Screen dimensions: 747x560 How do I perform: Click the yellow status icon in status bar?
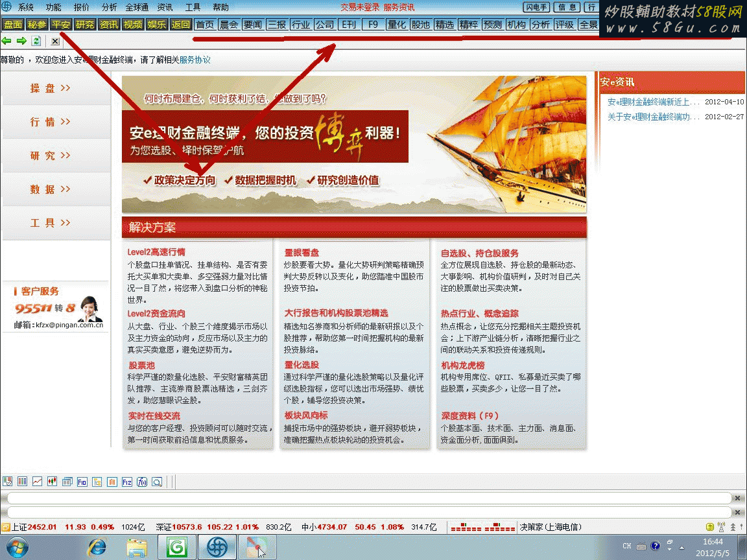710,527
